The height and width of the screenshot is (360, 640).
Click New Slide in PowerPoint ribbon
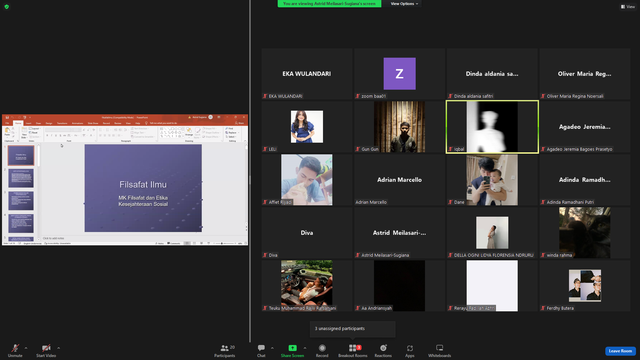pyautogui.click(x=24, y=133)
